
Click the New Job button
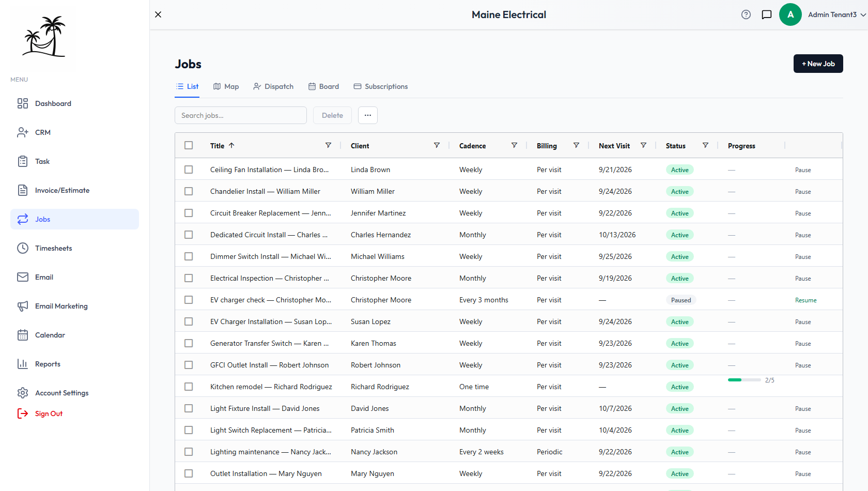tap(818, 64)
